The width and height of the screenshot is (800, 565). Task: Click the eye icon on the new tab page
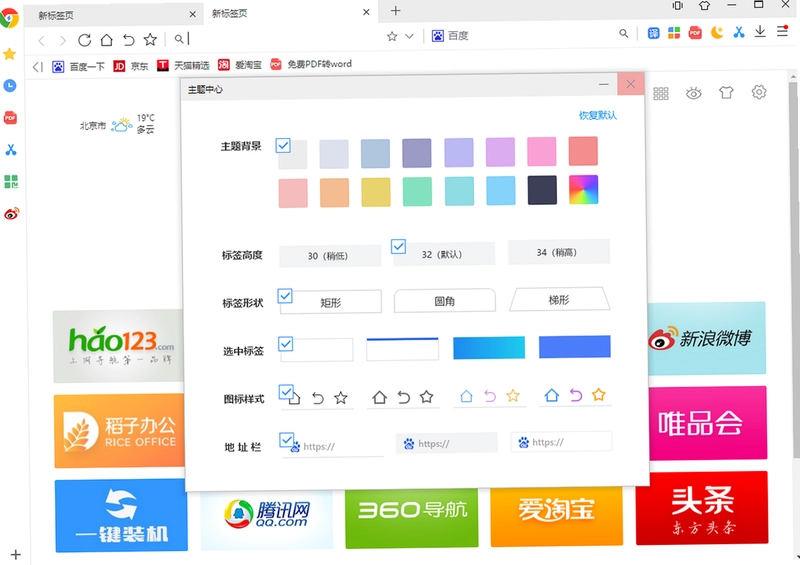693,93
